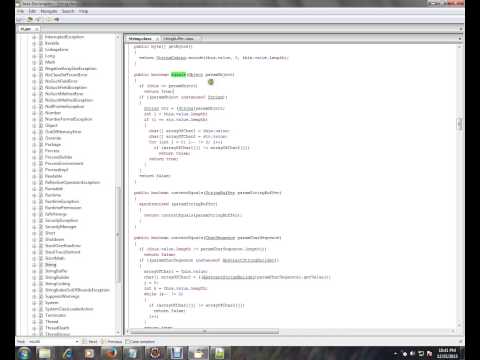Click the class icon beside Thread
The width and height of the screenshot is (480, 360).
pos(41,322)
